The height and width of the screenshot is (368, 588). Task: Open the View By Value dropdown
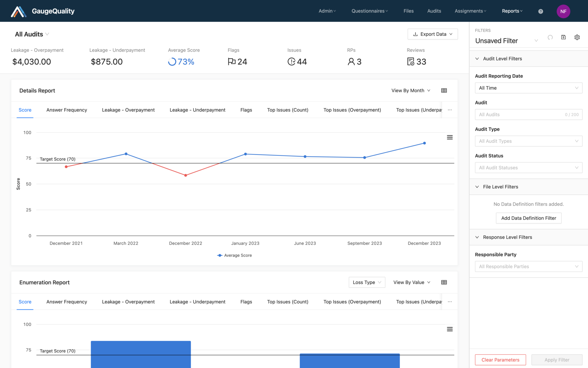[x=412, y=282]
